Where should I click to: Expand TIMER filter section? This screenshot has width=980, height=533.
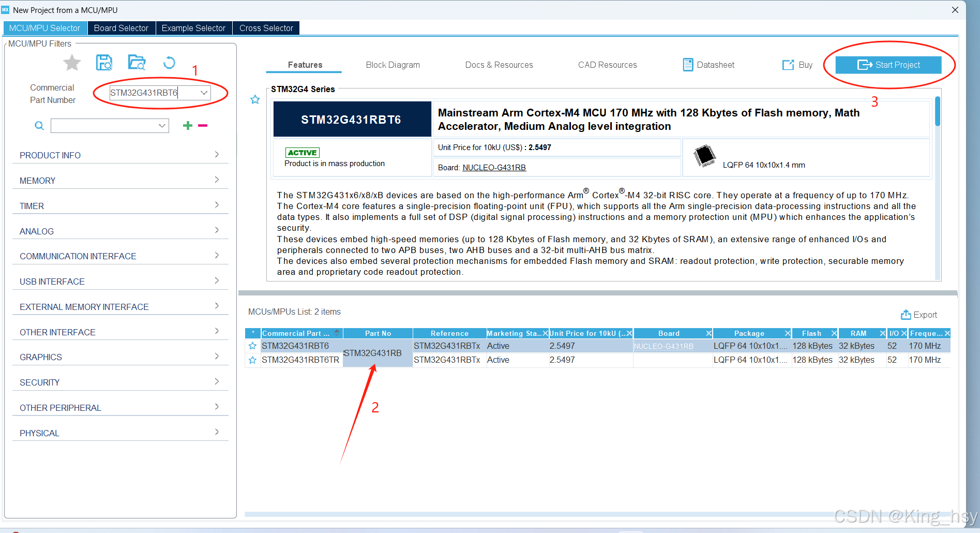pos(120,205)
